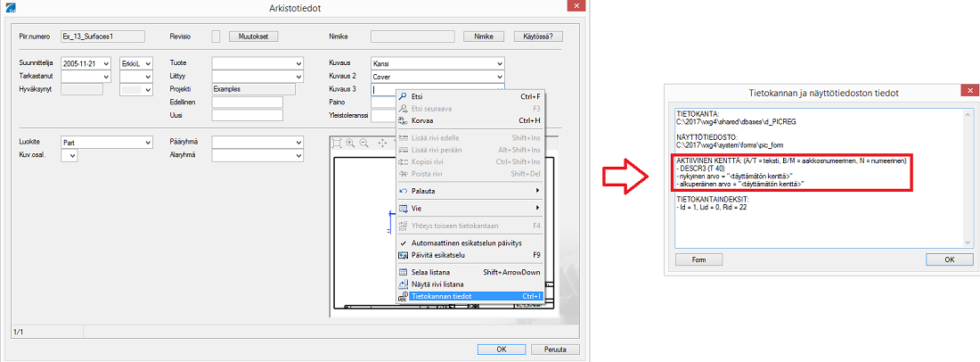Click OK in Tietokannan ja näyttötiedoston dialog
980x362 pixels.
point(949,259)
